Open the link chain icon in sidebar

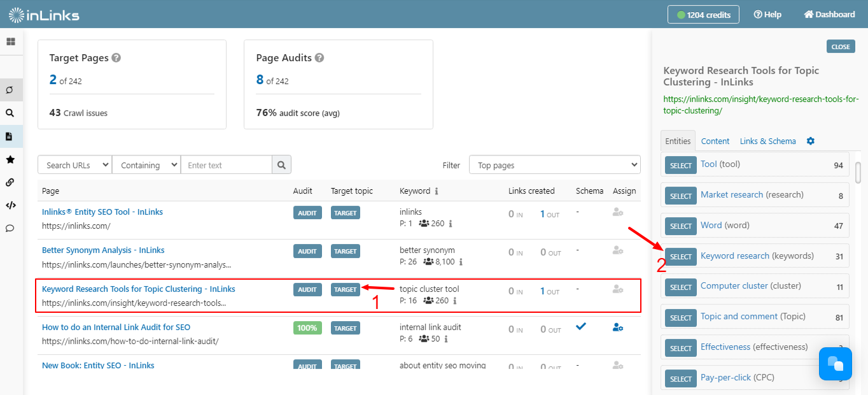[10, 182]
